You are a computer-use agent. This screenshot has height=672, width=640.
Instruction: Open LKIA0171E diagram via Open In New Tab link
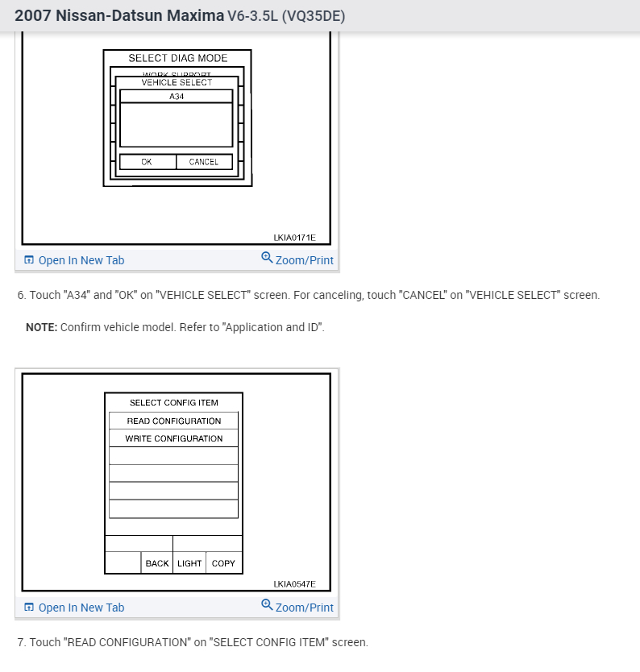pos(81,260)
